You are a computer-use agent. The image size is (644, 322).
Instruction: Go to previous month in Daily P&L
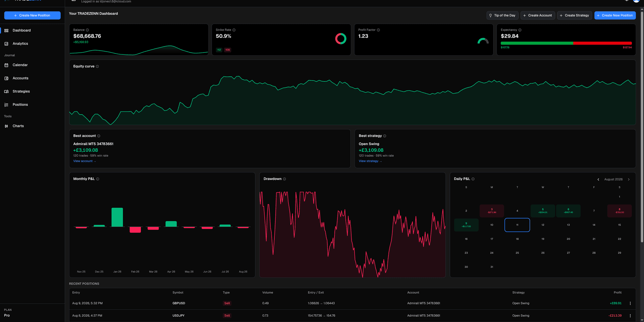click(x=598, y=180)
